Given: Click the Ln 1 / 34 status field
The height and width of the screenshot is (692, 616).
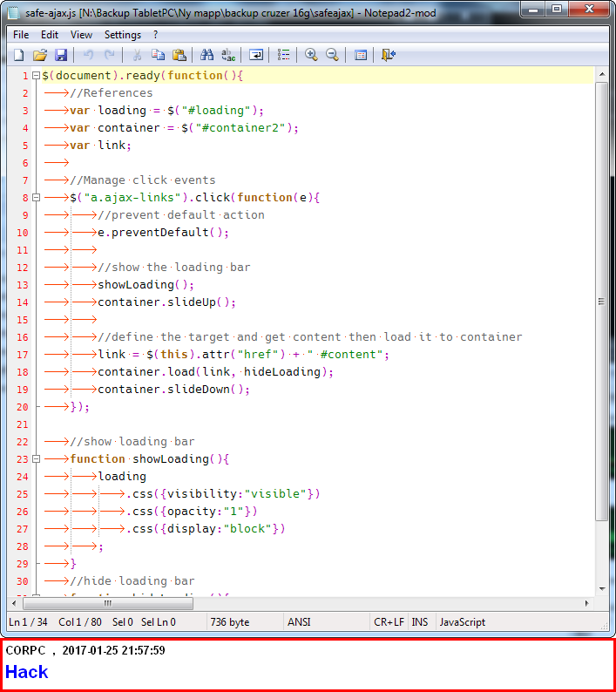Looking at the screenshot, I should (28, 622).
